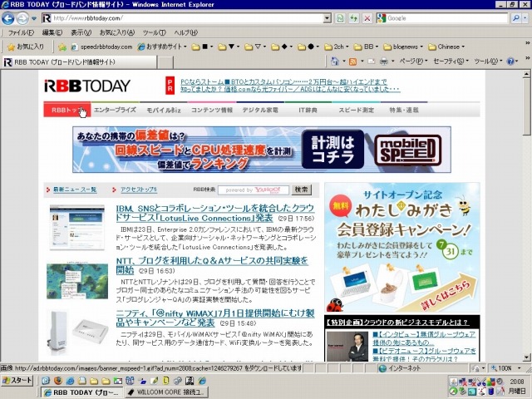Screen dimensions: 532x399
Task: Click the Print icon in the command bar
Action: (x=384, y=62)
